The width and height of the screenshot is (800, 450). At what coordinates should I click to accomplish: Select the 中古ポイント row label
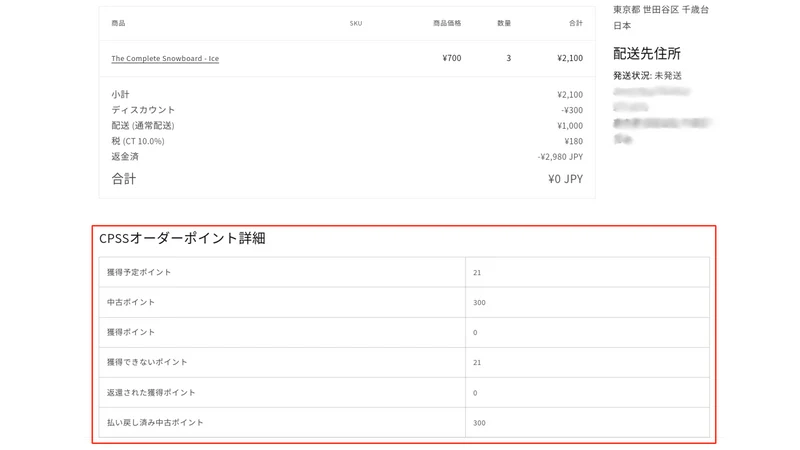[x=131, y=302]
